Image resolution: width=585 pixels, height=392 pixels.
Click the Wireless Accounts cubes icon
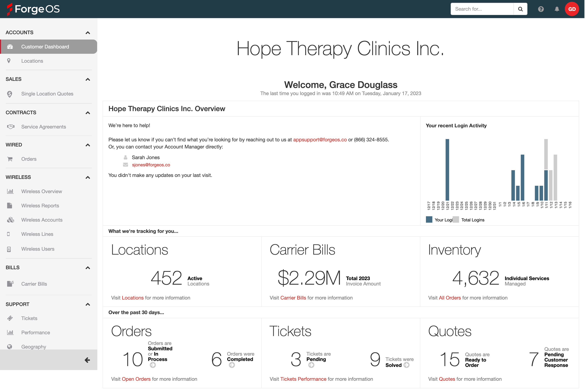click(10, 220)
